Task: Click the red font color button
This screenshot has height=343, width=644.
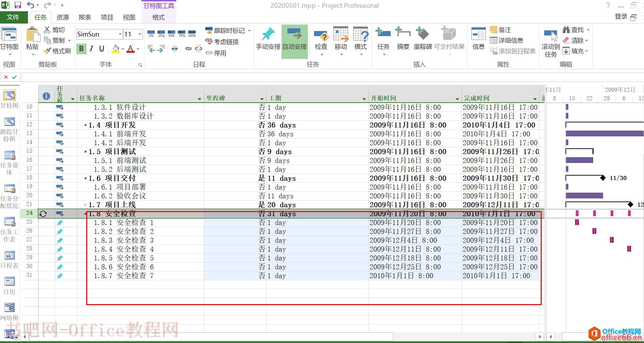Action: coord(130,49)
